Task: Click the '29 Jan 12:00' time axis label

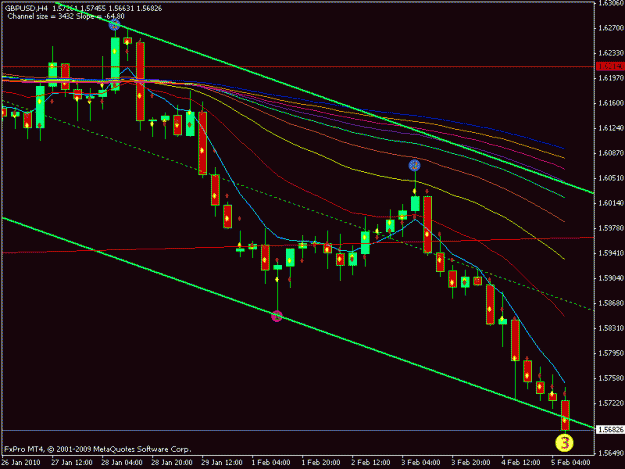Action: click(x=222, y=463)
